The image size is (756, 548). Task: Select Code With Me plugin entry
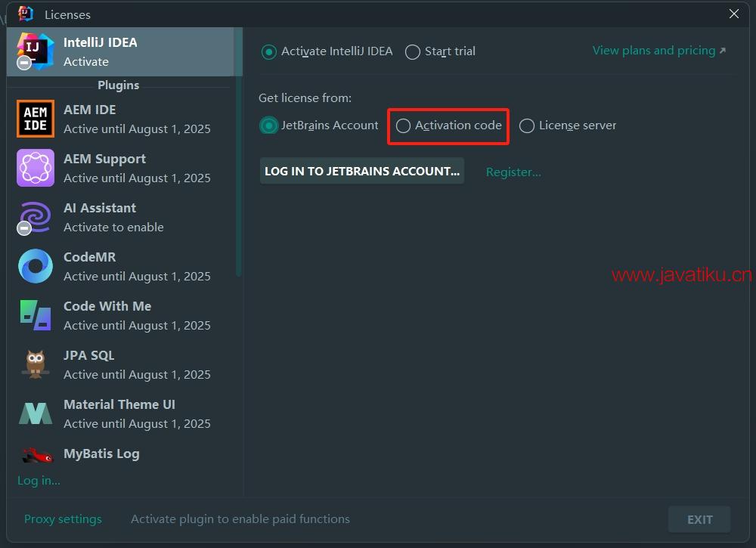[120, 316]
